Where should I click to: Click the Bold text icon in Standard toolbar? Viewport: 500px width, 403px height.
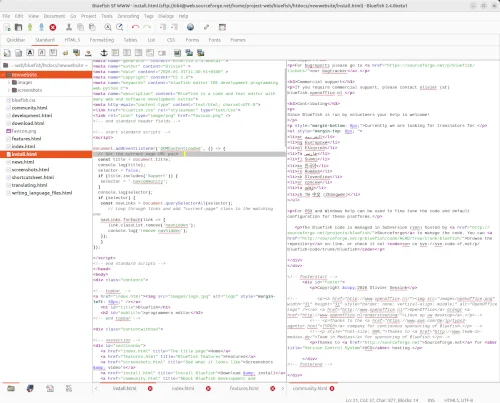(x=30, y=53)
